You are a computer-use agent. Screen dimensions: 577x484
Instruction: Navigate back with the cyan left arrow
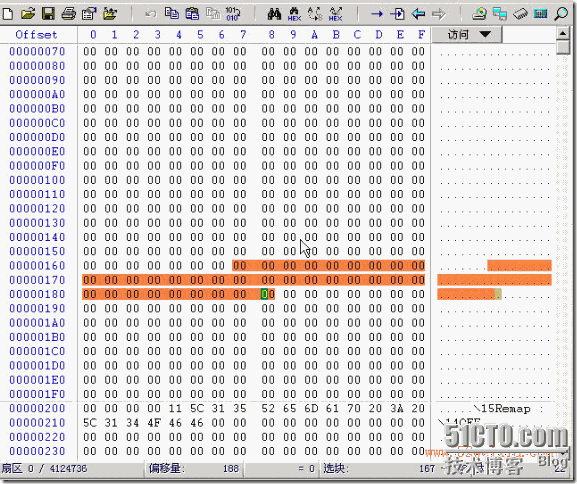click(418, 14)
